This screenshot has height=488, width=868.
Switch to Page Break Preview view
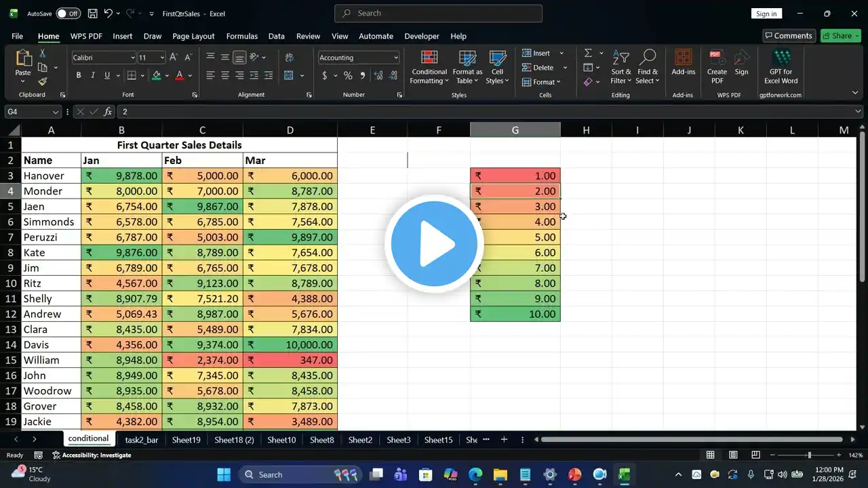pos(755,455)
